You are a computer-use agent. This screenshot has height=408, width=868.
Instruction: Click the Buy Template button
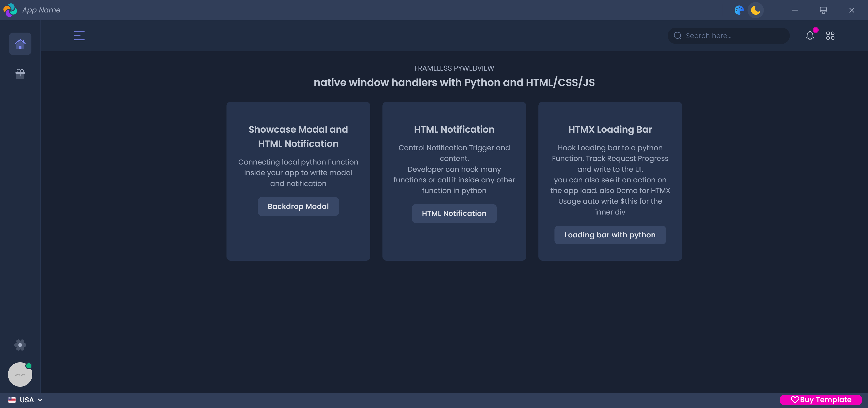pos(821,400)
